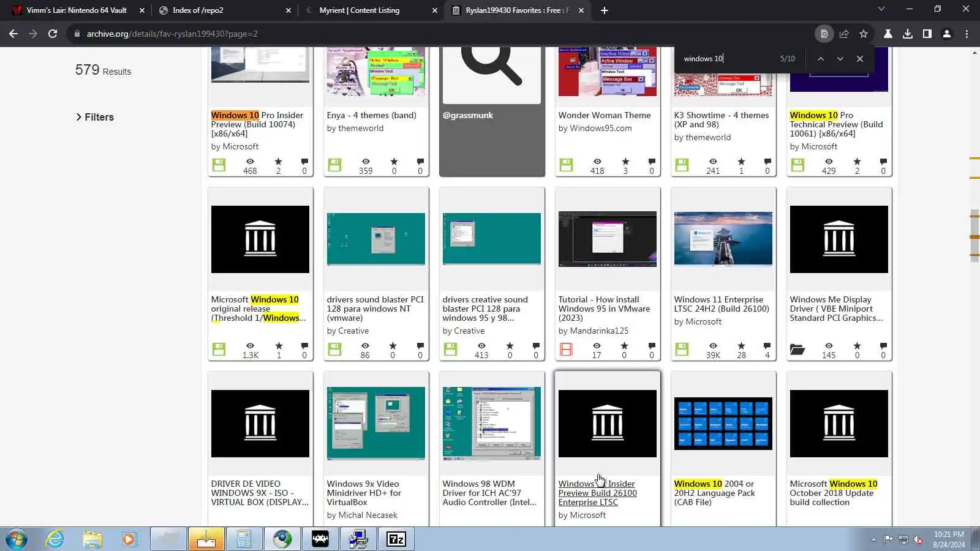Image resolution: width=980 pixels, height=551 pixels.
Task: Open the @grassmunk search card
Action: point(492,111)
